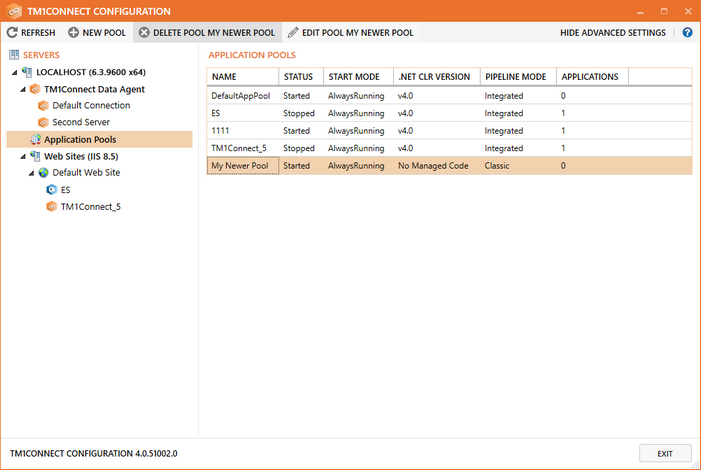The width and height of the screenshot is (701, 470).
Task: Click the TM1Connect Data Agent icon
Action: click(x=35, y=89)
